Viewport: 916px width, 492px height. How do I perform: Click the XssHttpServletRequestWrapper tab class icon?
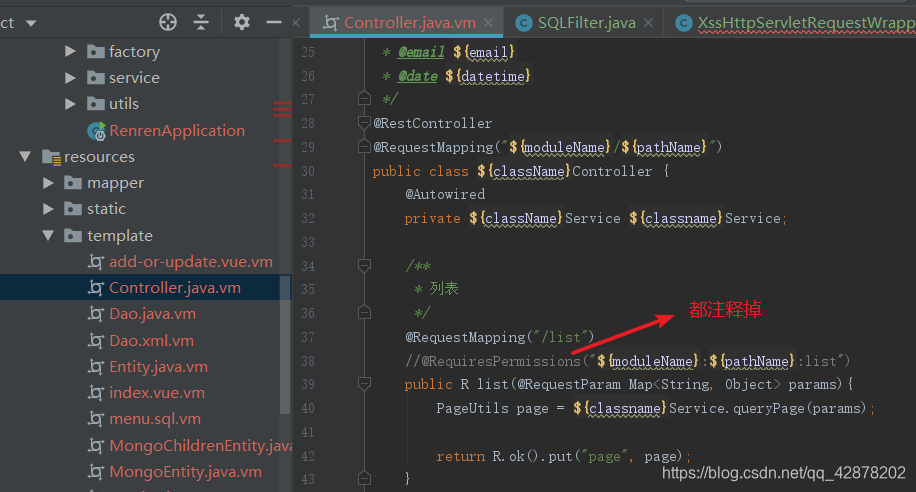tap(683, 23)
